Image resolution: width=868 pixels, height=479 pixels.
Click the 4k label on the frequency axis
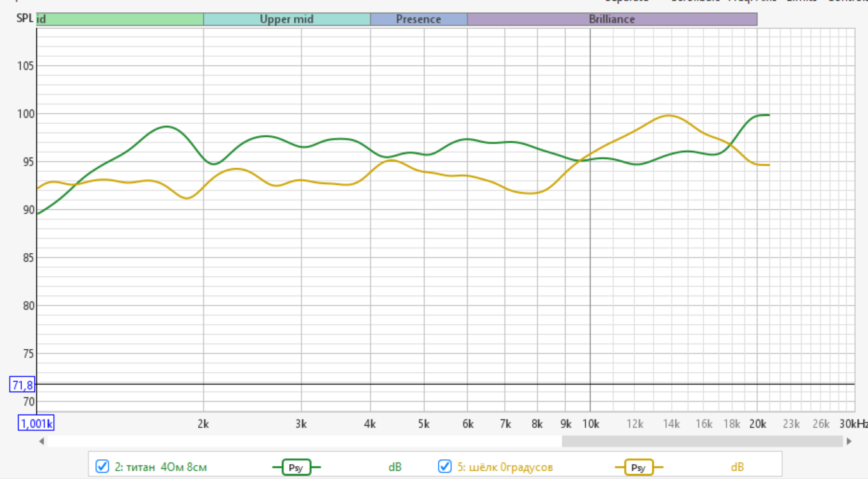[370, 423]
